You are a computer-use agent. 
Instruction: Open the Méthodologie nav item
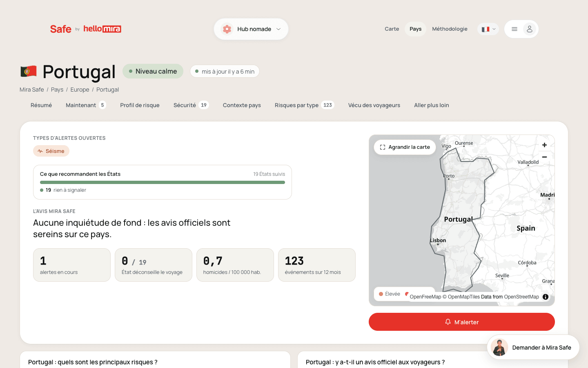click(450, 29)
